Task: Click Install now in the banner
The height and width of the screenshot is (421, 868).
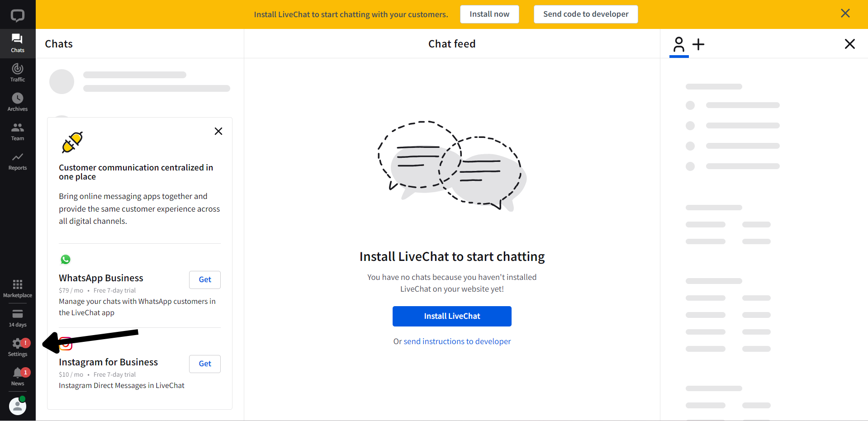Action: 489,14
